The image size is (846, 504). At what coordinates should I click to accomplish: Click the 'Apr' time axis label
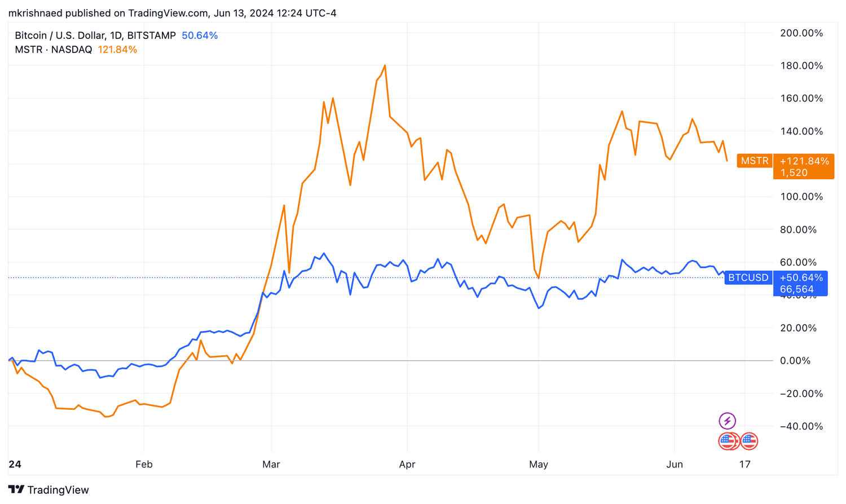click(x=407, y=465)
